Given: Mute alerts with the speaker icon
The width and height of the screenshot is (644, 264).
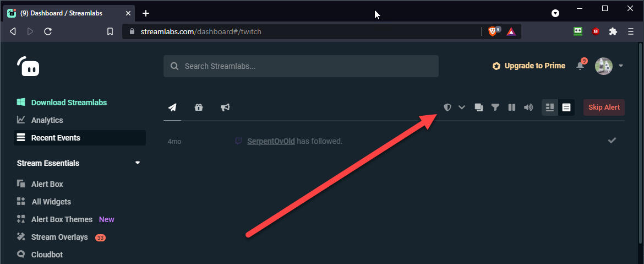Looking at the screenshot, I should point(528,107).
